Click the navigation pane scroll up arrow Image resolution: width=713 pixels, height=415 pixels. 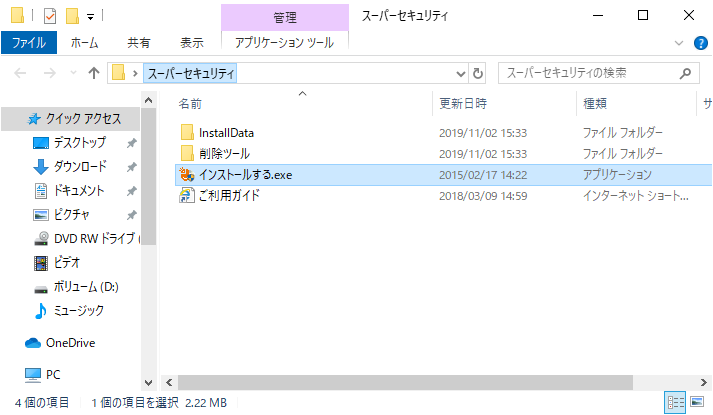click(148, 100)
